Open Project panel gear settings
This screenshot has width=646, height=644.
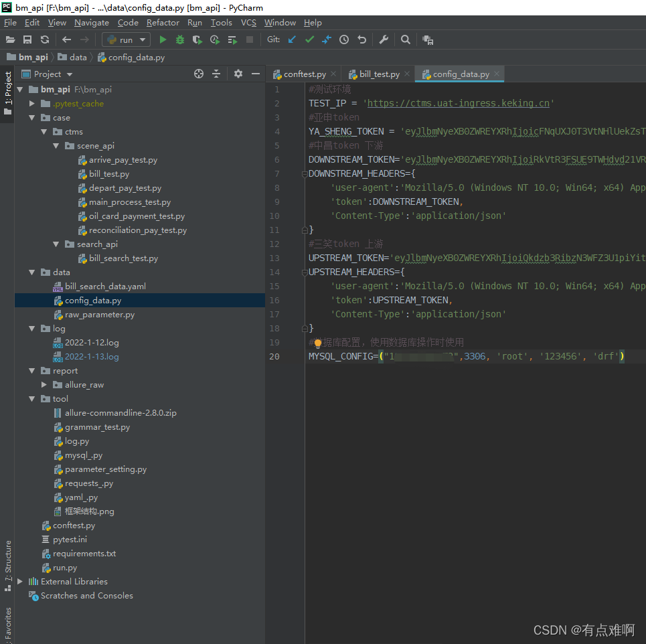click(238, 74)
